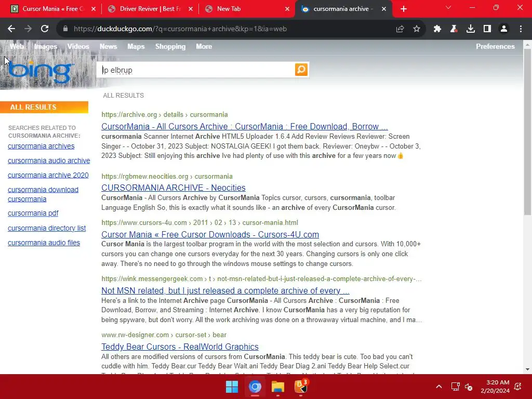Viewport: 532px width, 399px height.
Task: Click related search 'cursormania pdf'
Action: tap(33, 214)
